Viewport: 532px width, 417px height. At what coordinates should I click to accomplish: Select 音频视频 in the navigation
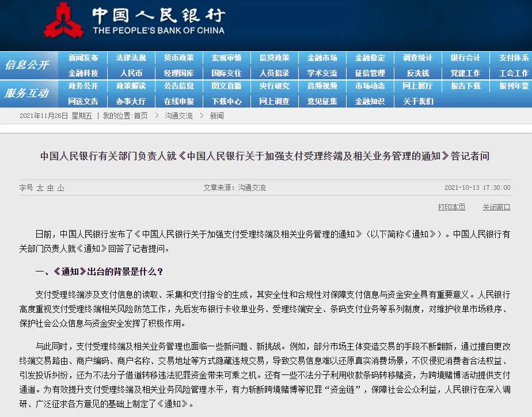(322, 86)
